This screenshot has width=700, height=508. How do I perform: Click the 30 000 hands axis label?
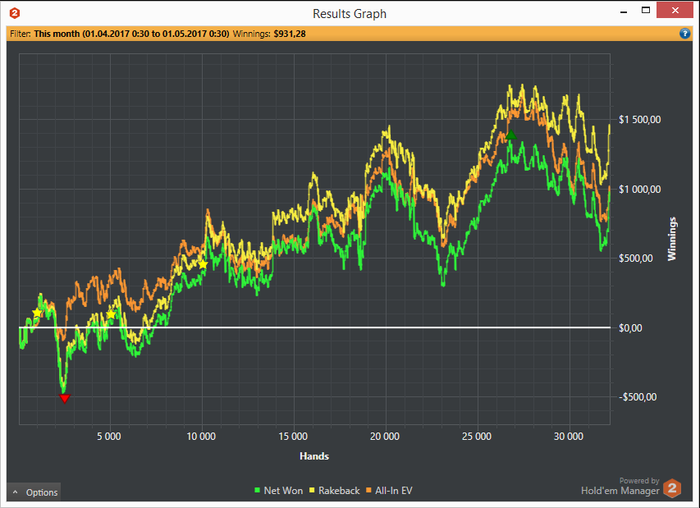pos(569,437)
